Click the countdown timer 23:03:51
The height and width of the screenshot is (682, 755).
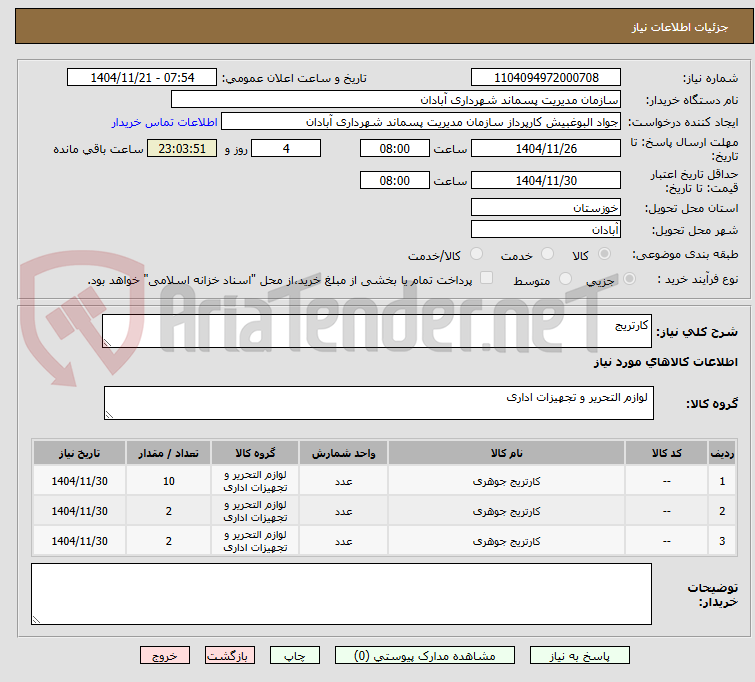pyautogui.click(x=182, y=148)
